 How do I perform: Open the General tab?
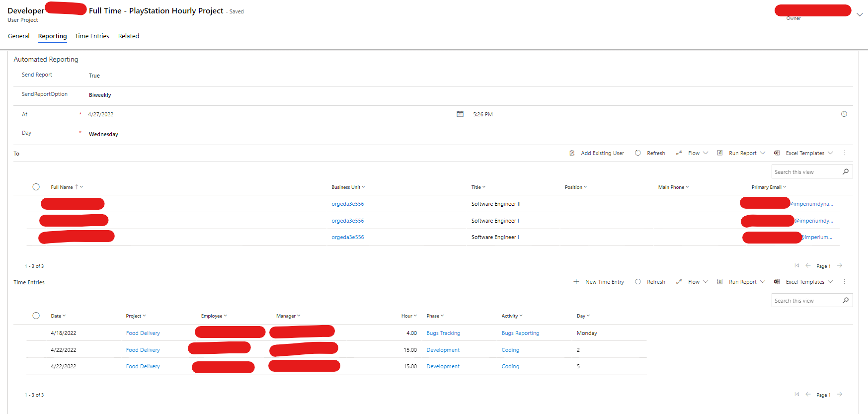19,36
